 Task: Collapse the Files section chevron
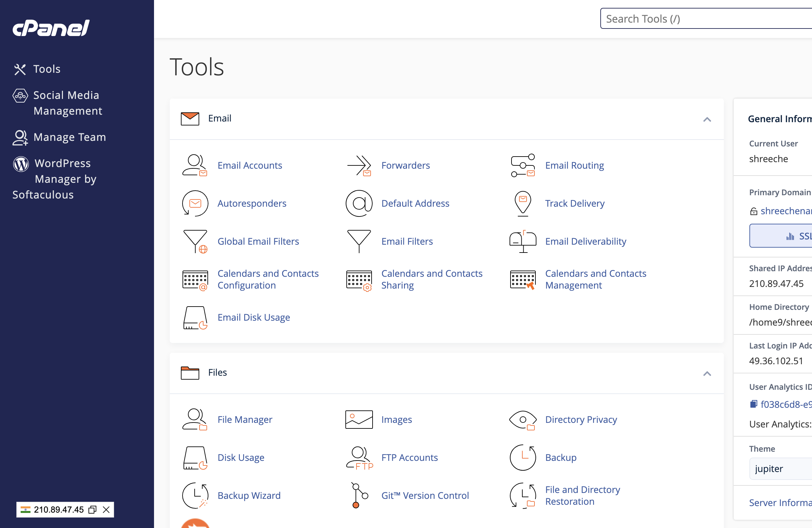(707, 373)
